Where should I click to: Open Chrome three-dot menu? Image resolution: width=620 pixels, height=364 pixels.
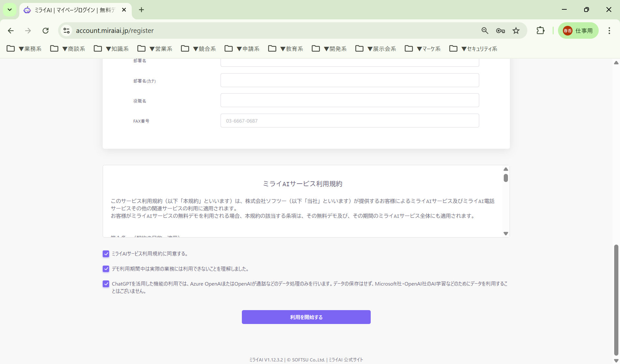pyautogui.click(x=609, y=31)
